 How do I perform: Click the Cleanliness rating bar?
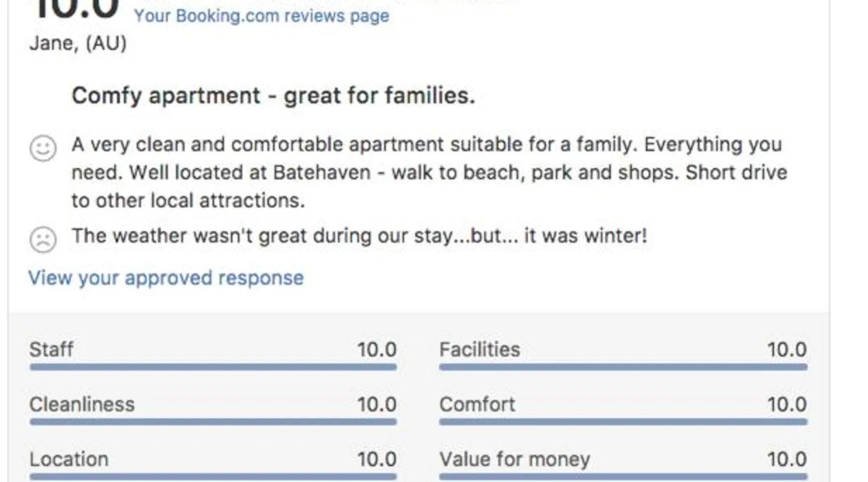point(213,422)
